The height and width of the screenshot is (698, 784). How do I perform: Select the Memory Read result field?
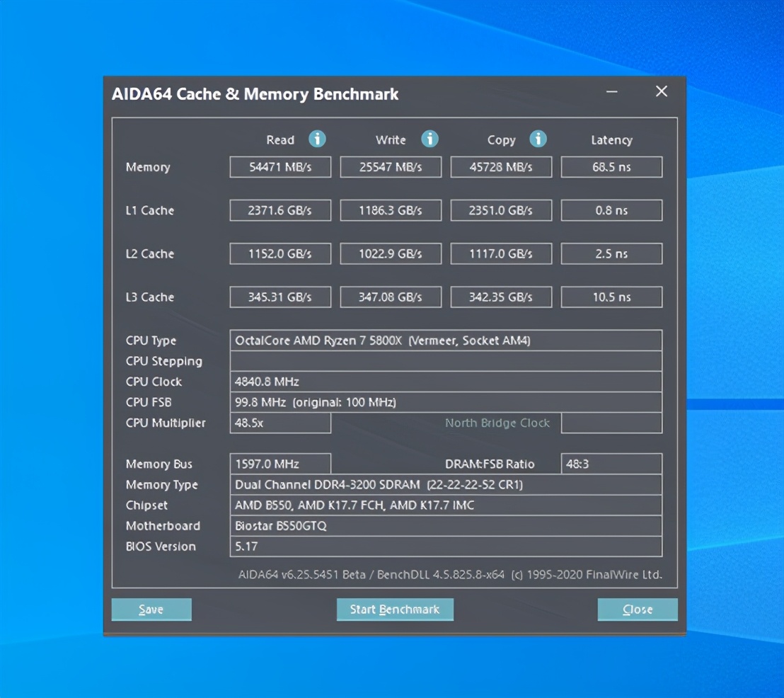(x=280, y=167)
